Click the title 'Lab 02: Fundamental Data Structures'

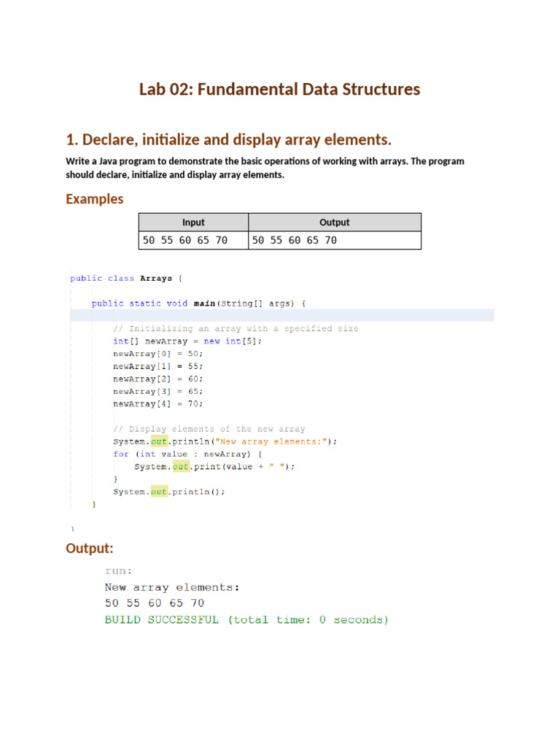tap(279, 89)
